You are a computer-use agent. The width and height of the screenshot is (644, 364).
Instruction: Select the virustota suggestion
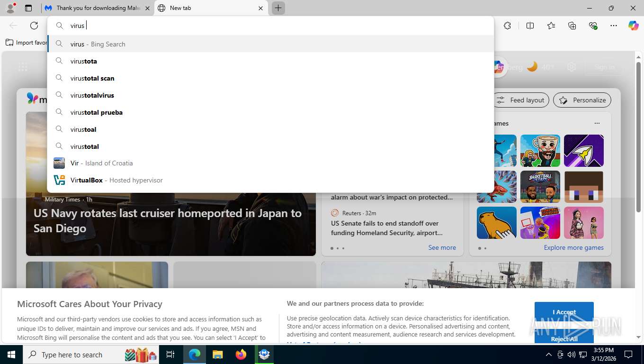270,61
